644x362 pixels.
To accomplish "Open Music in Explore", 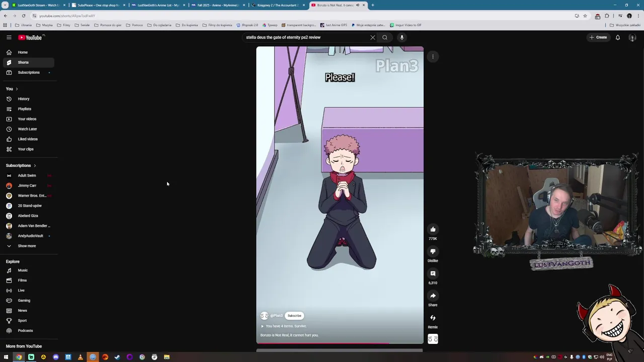I will pos(28,270).
